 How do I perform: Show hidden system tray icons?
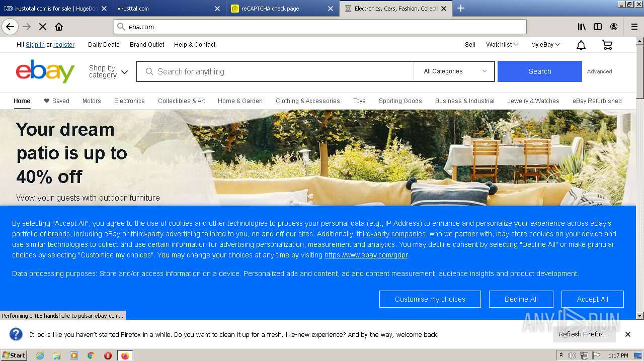561,355
